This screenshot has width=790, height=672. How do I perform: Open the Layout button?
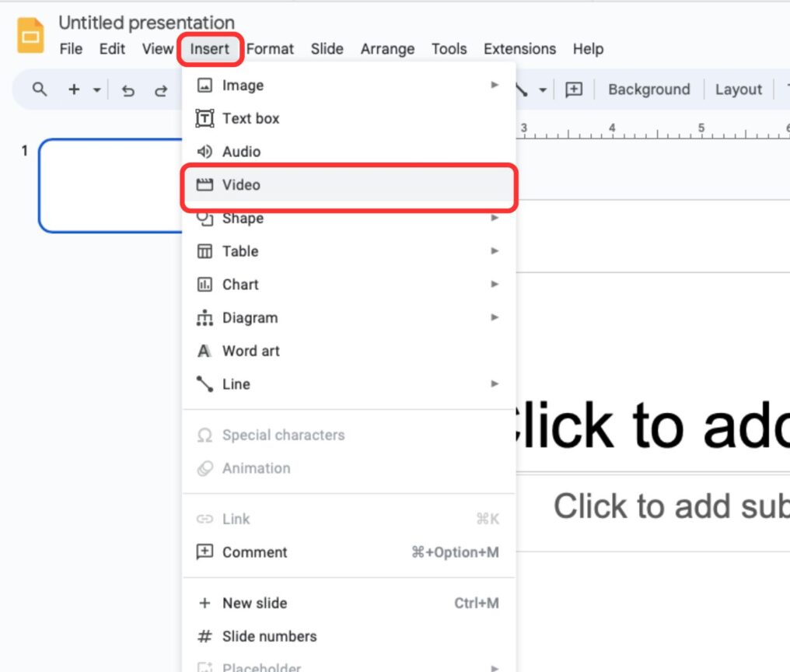[x=738, y=89]
